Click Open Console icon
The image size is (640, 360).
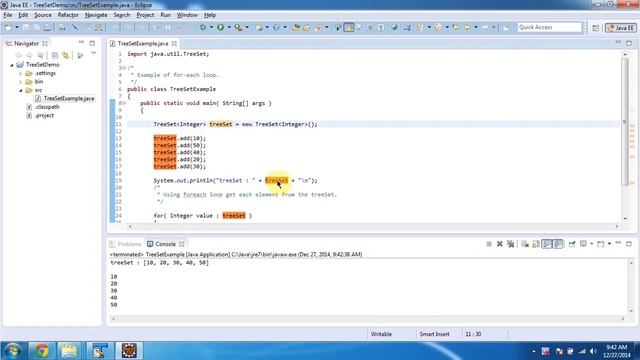point(600,244)
